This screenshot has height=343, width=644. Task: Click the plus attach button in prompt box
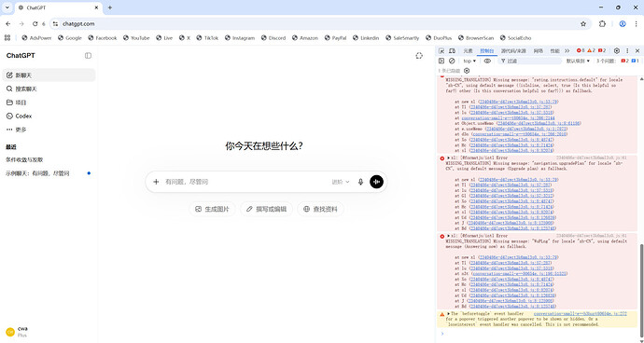pos(156,182)
